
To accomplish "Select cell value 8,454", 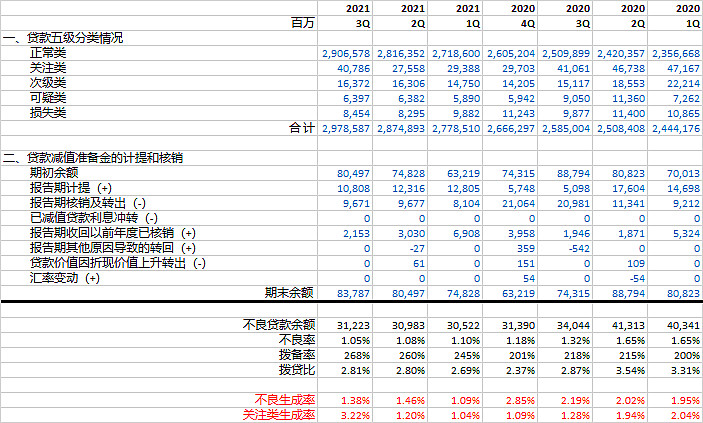I will pyautogui.click(x=357, y=114).
